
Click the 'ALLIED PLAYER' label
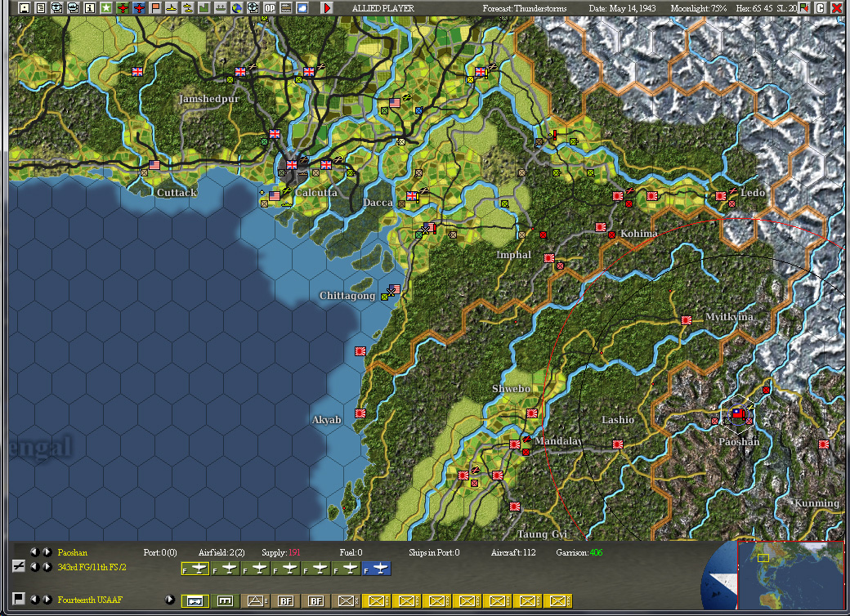pyautogui.click(x=382, y=8)
